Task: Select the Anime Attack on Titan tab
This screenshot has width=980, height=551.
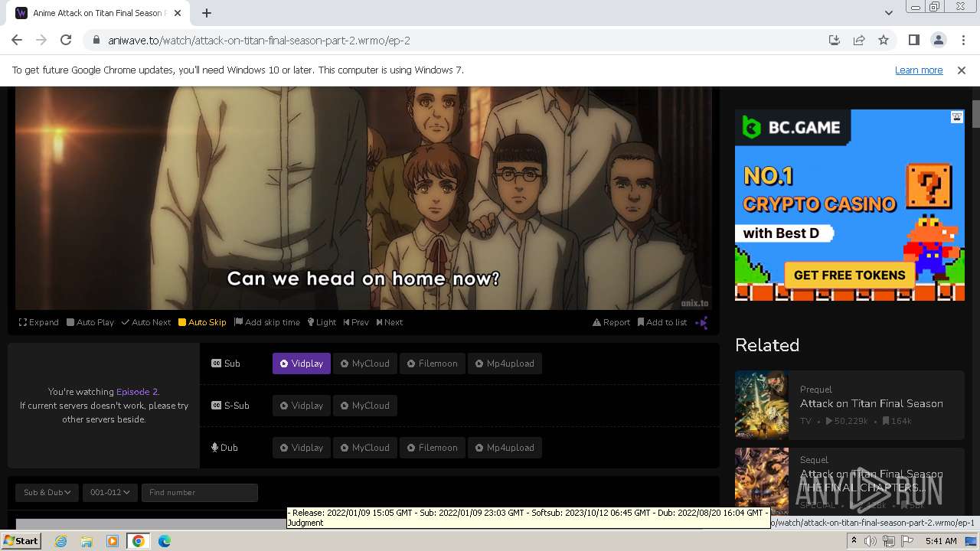Action: (98, 13)
